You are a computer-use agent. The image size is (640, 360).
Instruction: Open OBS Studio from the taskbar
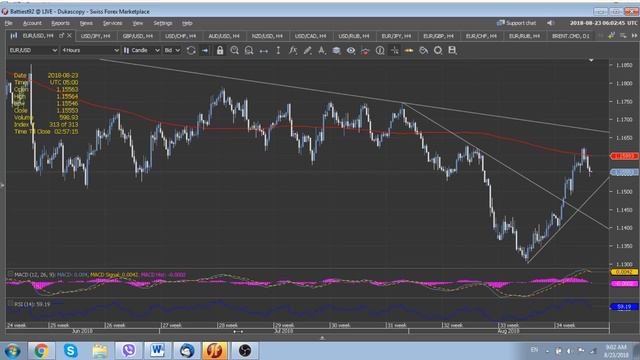click(244, 351)
